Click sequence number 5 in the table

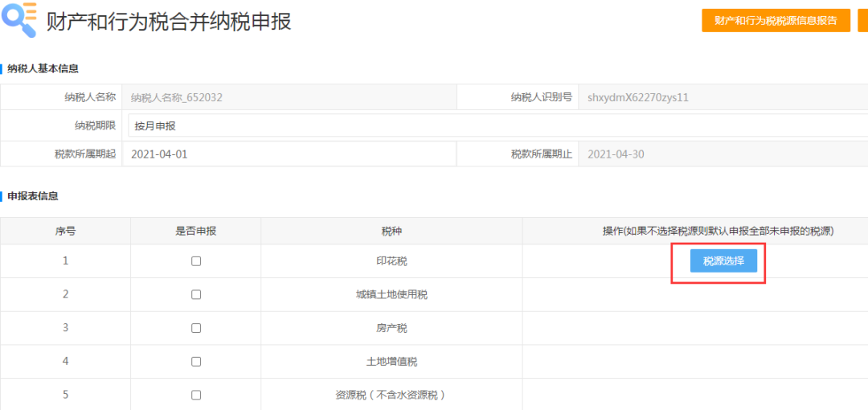(65, 395)
